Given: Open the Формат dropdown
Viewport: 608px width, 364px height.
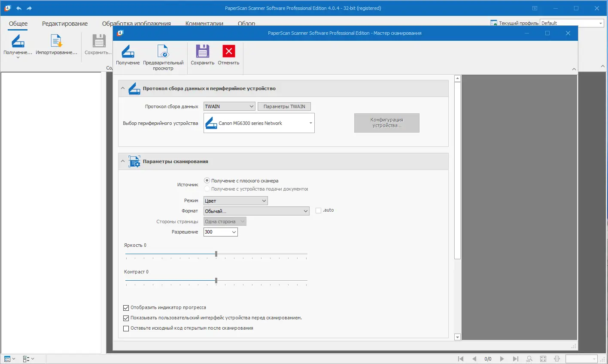Looking at the screenshot, I should point(256,211).
